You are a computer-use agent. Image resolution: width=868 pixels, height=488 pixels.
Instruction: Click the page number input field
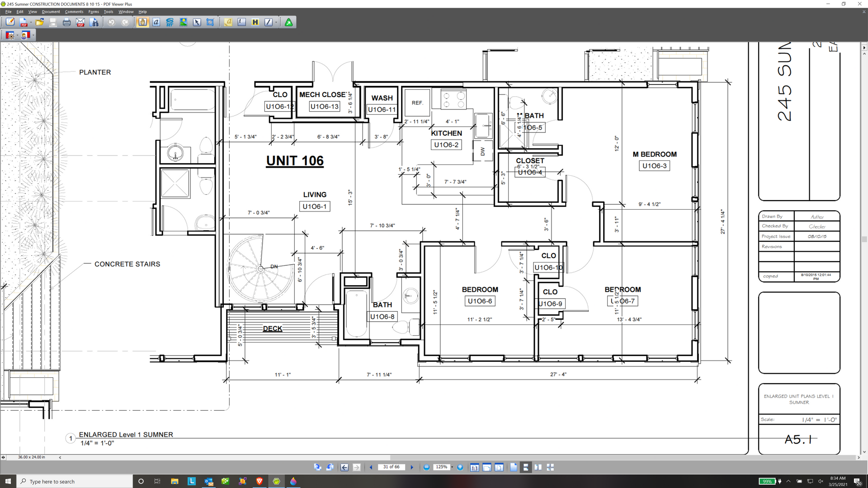click(391, 467)
